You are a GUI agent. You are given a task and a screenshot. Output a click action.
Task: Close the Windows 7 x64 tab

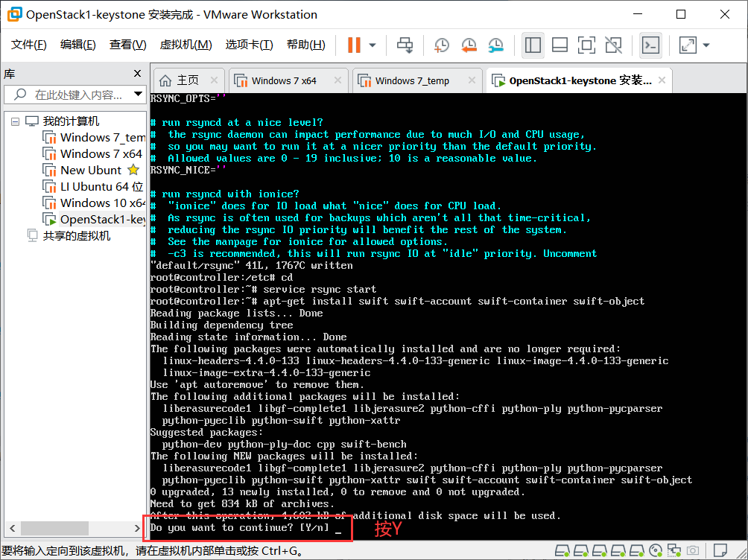coord(337,80)
